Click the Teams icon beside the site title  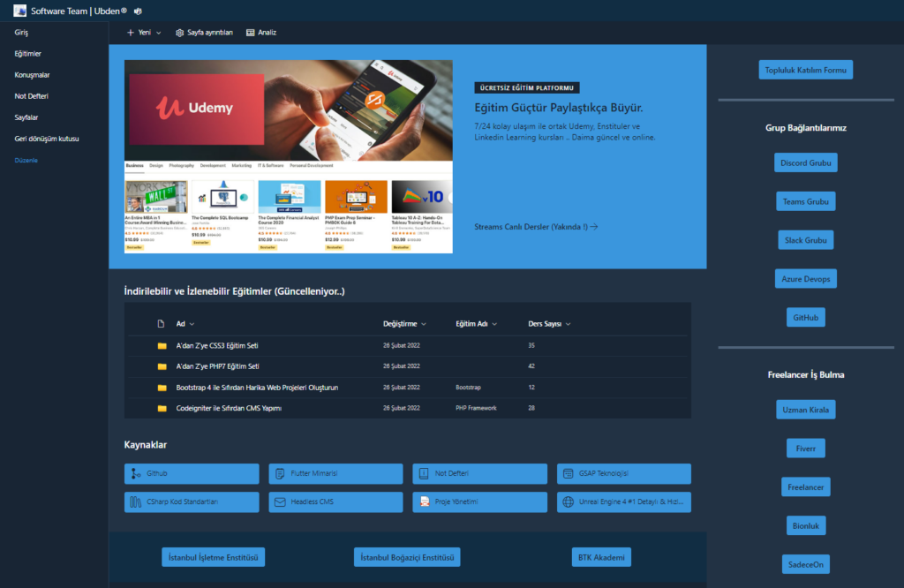(138, 11)
